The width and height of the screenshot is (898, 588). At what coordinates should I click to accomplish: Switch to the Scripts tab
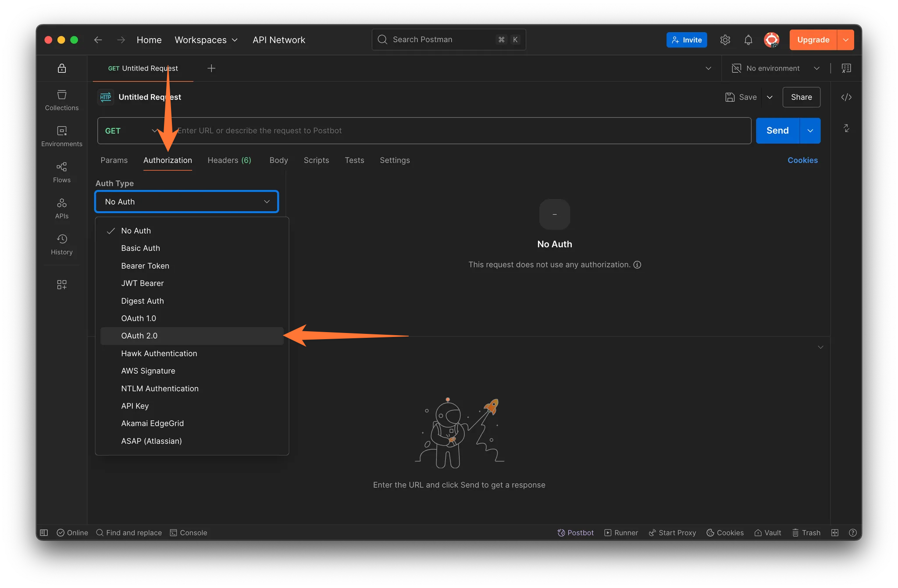pyautogui.click(x=316, y=160)
